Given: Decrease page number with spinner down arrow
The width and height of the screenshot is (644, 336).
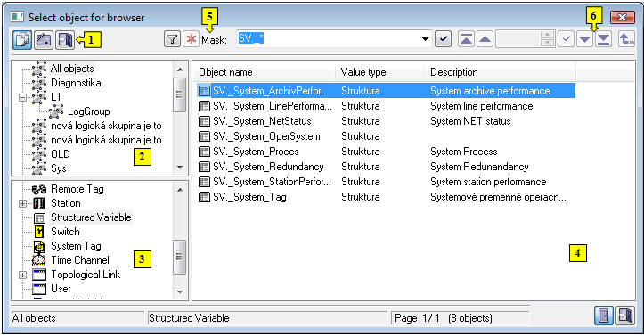Looking at the screenshot, I should [x=547, y=43].
